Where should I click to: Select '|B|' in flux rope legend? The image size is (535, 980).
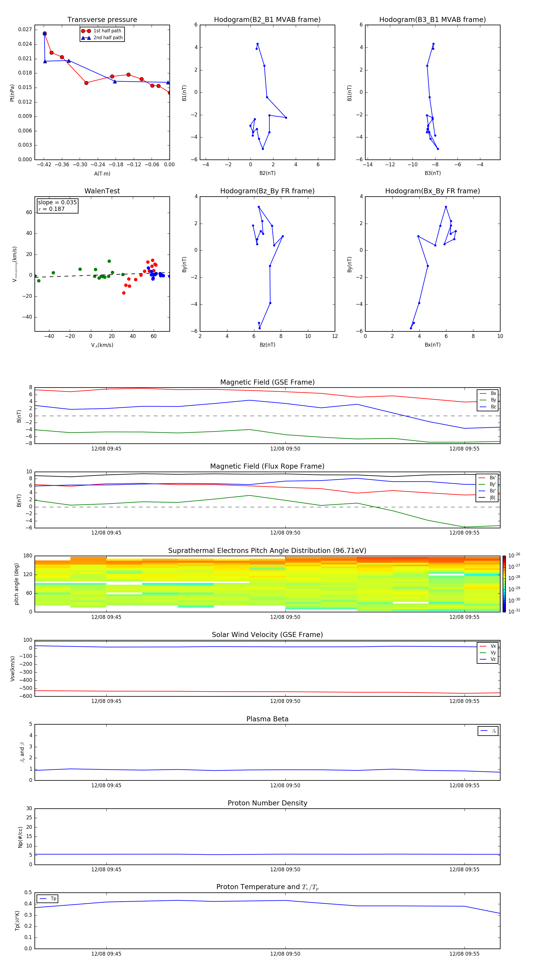487,498
